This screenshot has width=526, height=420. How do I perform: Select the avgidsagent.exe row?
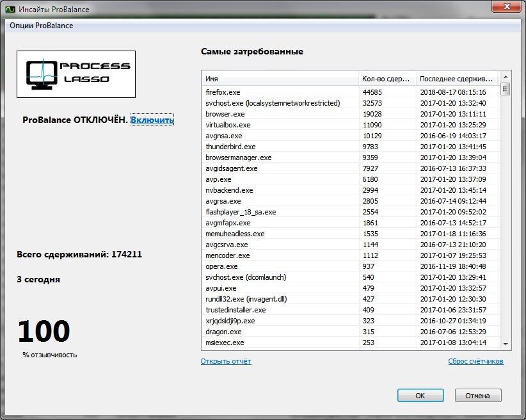pos(351,168)
